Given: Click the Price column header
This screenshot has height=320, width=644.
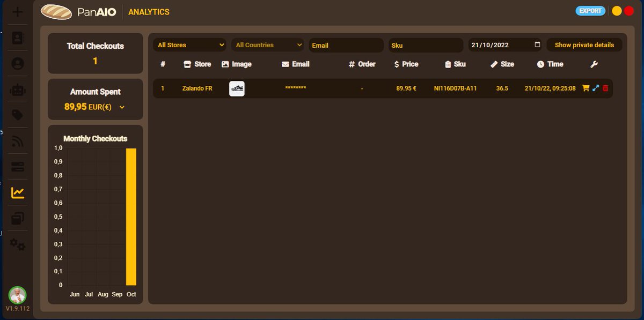Looking at the screenshot, I should click(x=406, y=64).
